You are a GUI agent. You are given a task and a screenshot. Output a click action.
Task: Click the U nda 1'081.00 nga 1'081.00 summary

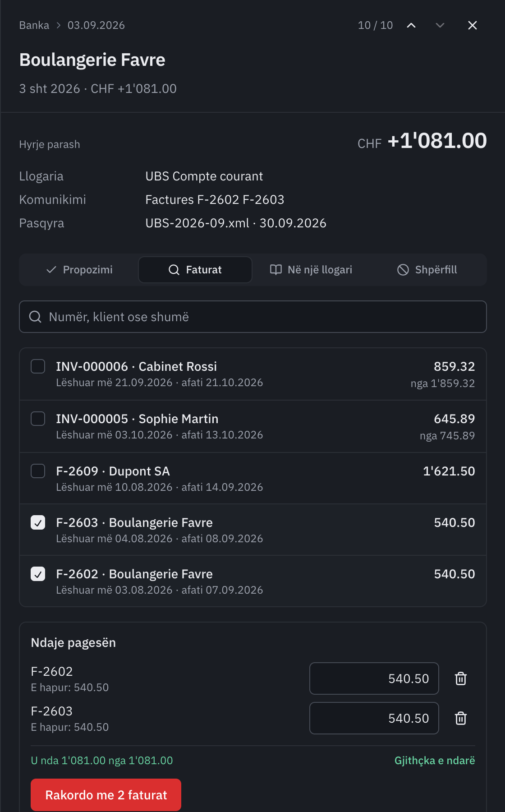[x=102, y=761]
